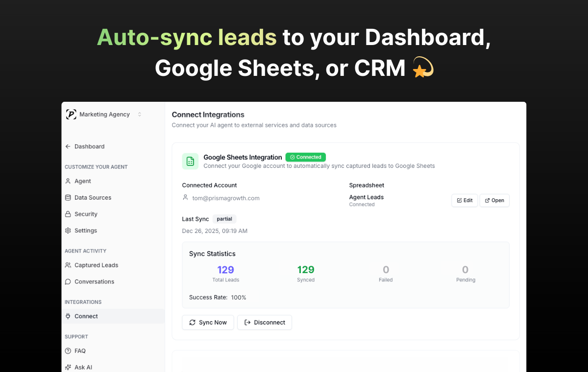
Task: Click the green Google Sheets icon
Action: (x=190, y=161)
